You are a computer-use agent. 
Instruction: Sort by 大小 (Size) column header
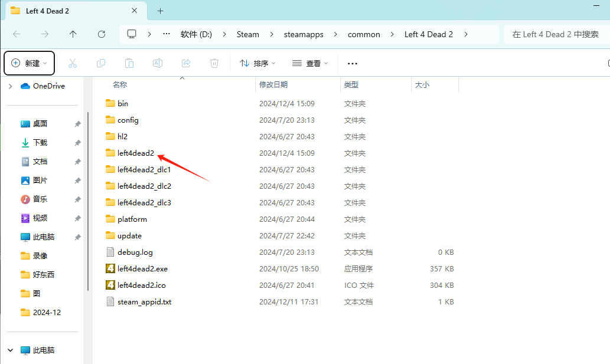click(x=422, y=85)
